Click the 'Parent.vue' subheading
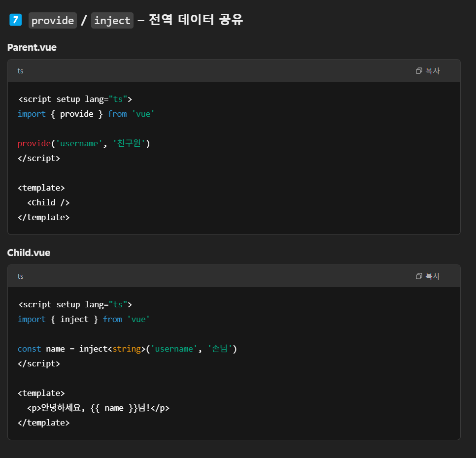This screenshot has width=476, height=458. pos(32,48)
